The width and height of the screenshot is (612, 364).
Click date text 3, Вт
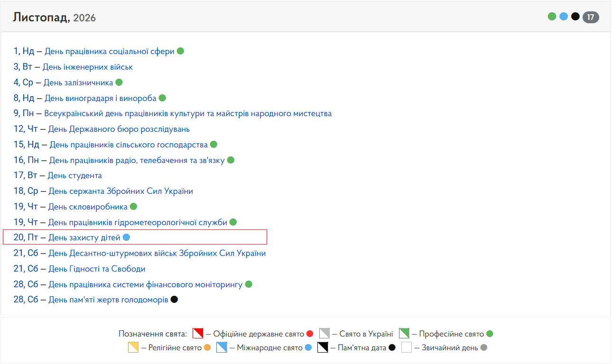point(23,67)
